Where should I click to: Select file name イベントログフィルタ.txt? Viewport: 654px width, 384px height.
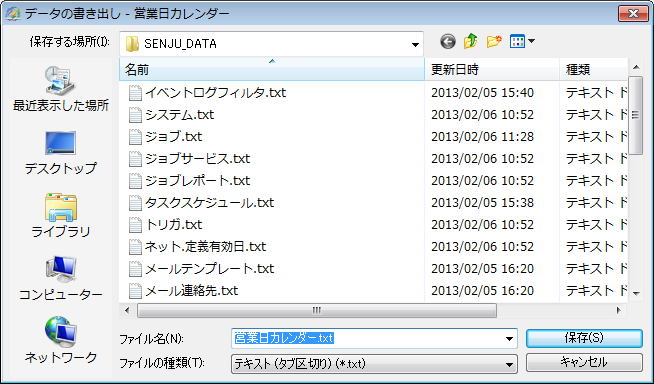(215, 93)
